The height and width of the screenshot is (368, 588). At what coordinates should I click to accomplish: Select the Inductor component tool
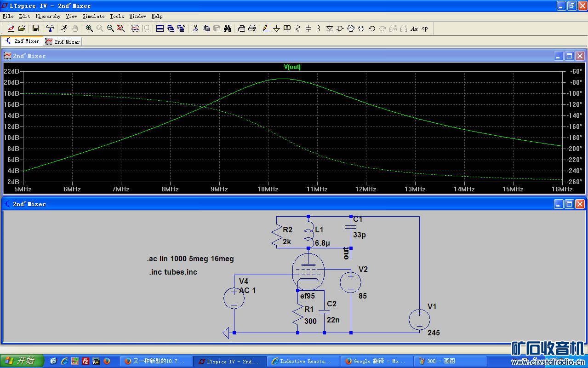pos(319,29)
